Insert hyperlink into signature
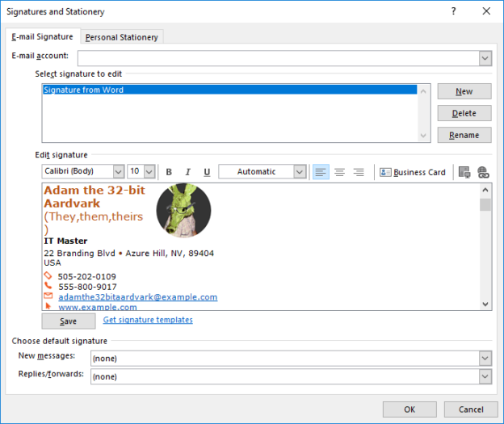504x424 pixels. pos(483,172)
